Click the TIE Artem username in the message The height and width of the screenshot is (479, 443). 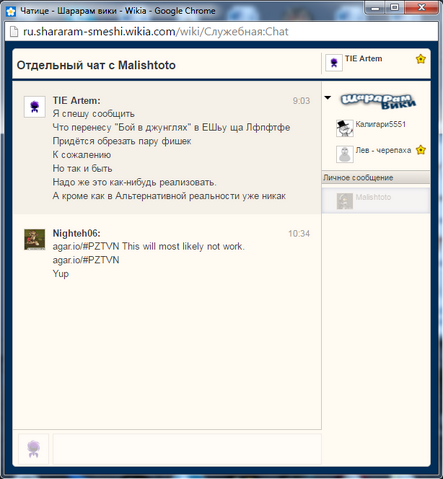click(76, 100)
